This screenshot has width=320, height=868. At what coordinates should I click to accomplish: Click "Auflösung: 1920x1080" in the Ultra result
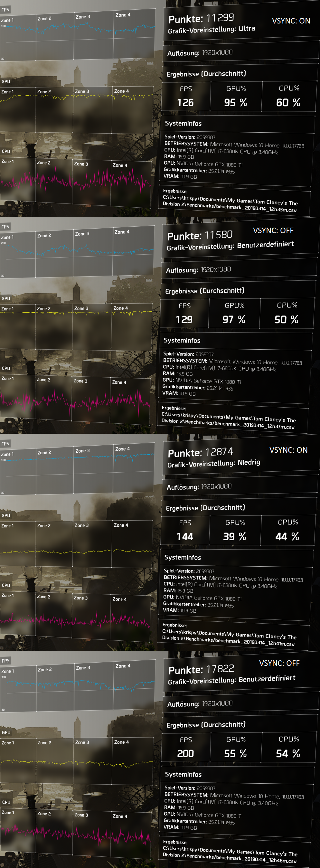tap(200, 53)
